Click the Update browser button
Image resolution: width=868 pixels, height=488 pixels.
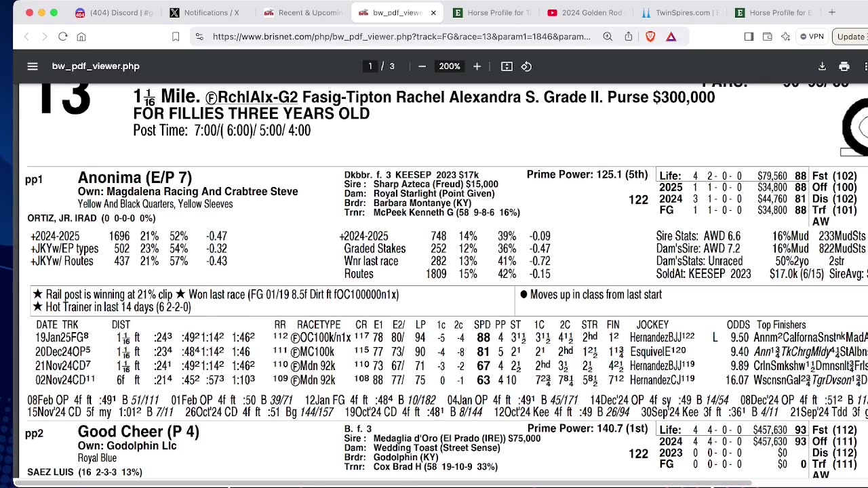click(x=851, y=37)
